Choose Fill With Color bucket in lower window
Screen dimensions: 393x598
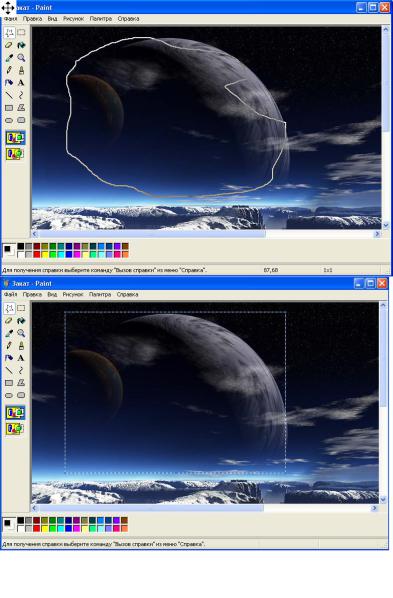(21, 320)
